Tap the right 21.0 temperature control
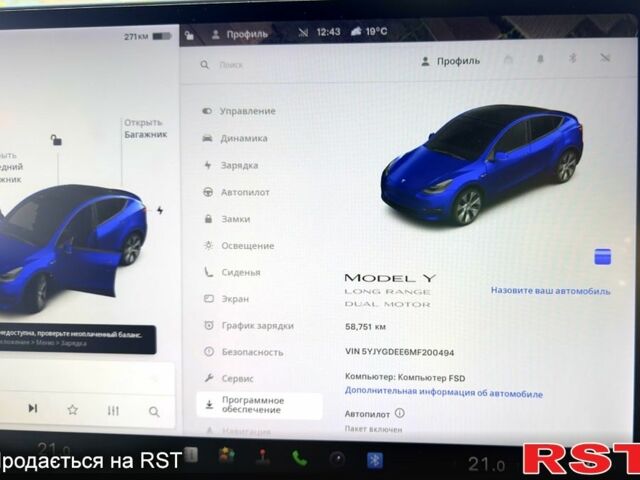Viewport: 640px width, 480px height. (x=486, y=464)
